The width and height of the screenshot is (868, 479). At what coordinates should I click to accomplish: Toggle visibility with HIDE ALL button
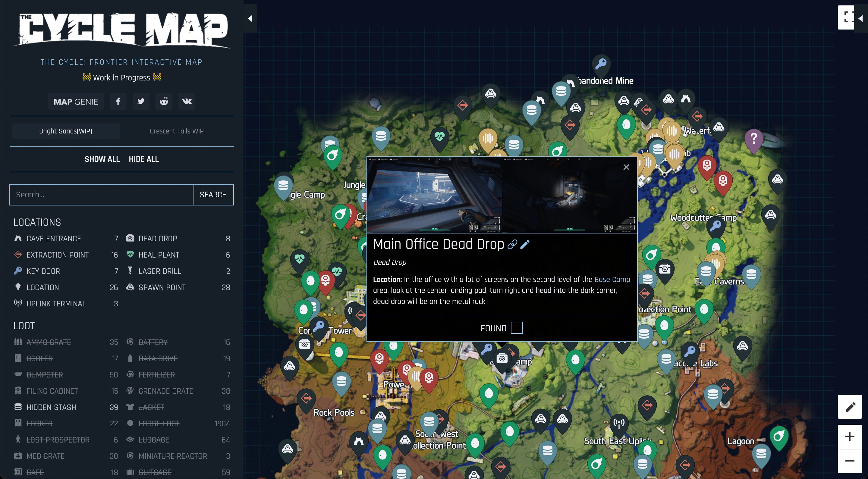[143, 159]
